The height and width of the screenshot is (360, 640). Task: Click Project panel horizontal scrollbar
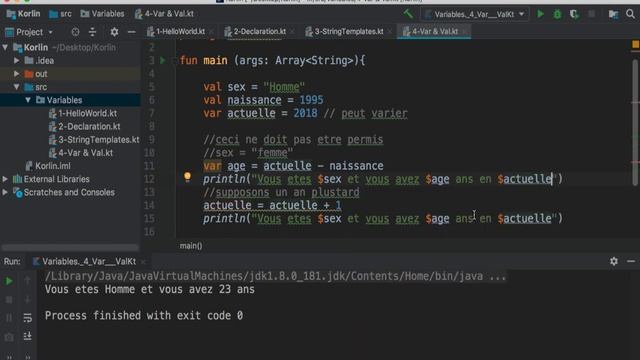click(70, 247)
